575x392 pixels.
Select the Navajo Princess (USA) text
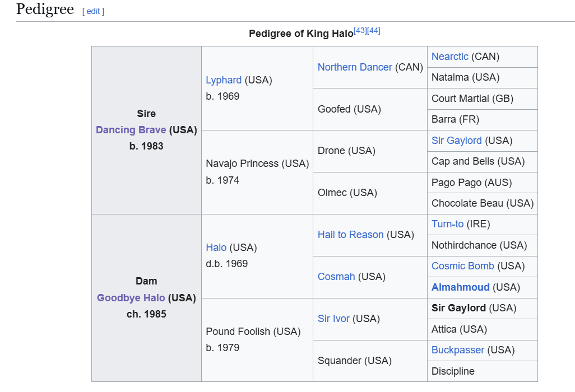(257, 164)
